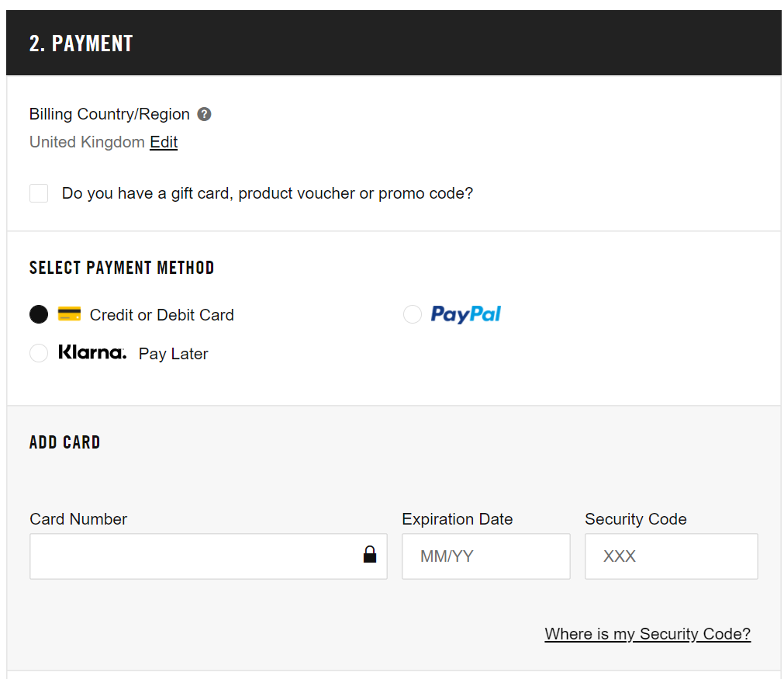Select the Klarna radio button
This screenshot has height=679, width=784.
point(39,354)
